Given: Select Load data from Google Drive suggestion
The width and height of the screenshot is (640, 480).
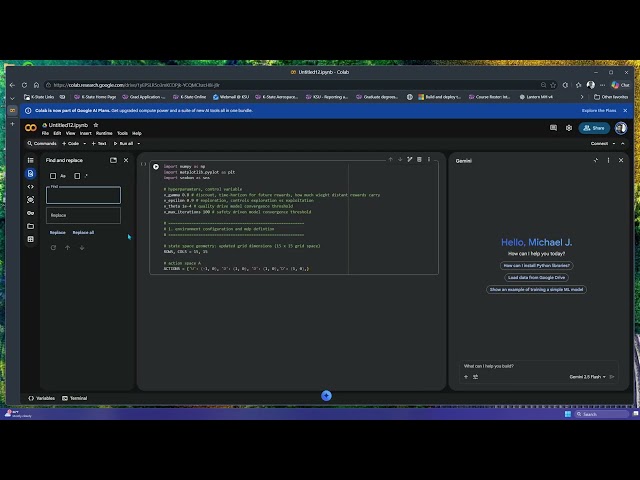Looking at the screenshot, I should click(x=536, y=278).
